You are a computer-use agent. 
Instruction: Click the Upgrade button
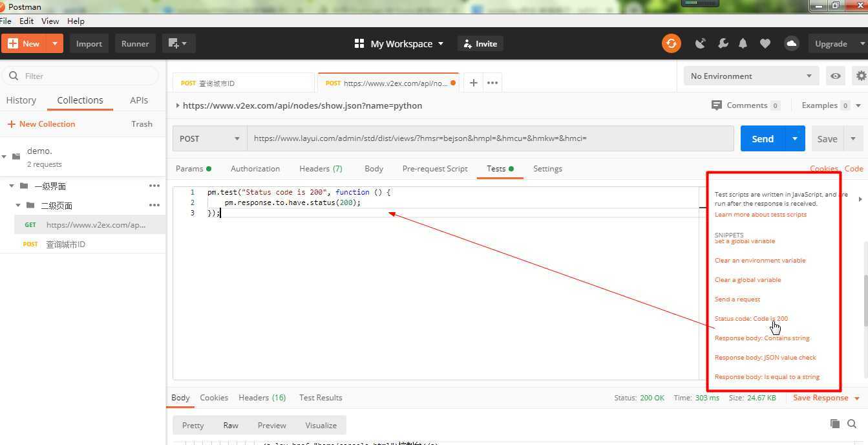(831, 43)
